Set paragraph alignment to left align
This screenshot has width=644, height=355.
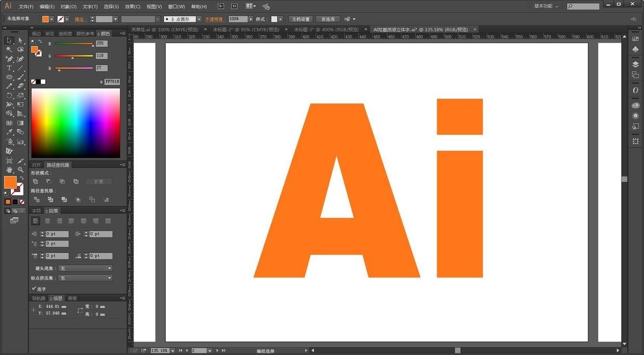35,221
